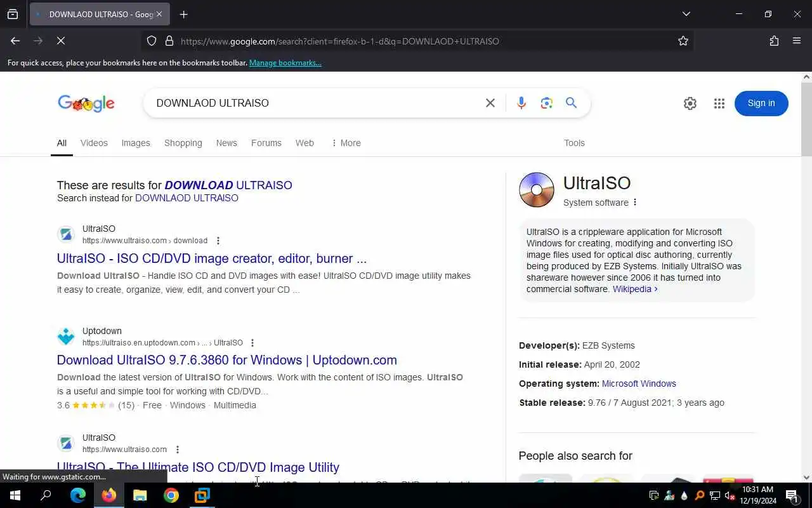This screenshot has height=508, width=812.
Task: Submit search with magnifier icon
Action: click(x=572, y=103)
